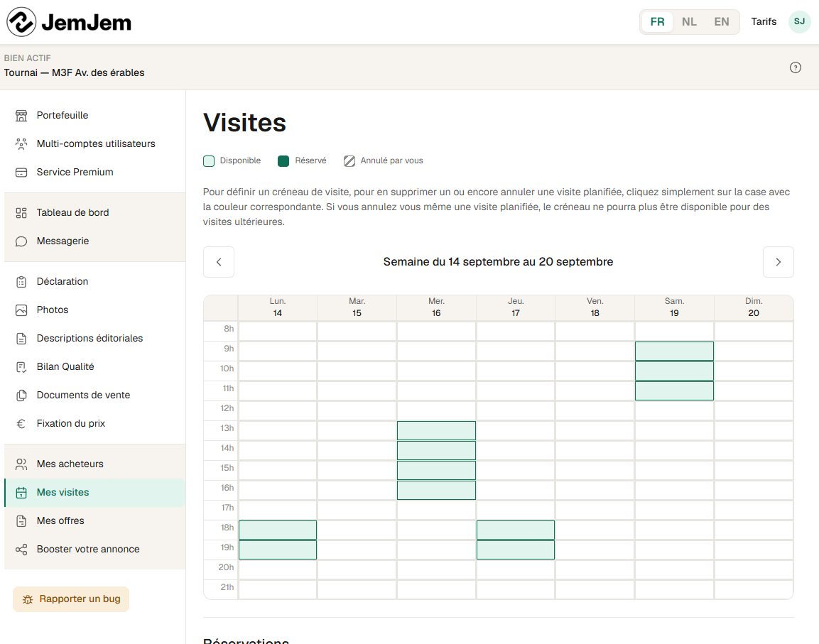The image size is (819, 644).
Task: Click the property name 'Tournai — M3F Av. des érables'
Action: tap(74, 72)
